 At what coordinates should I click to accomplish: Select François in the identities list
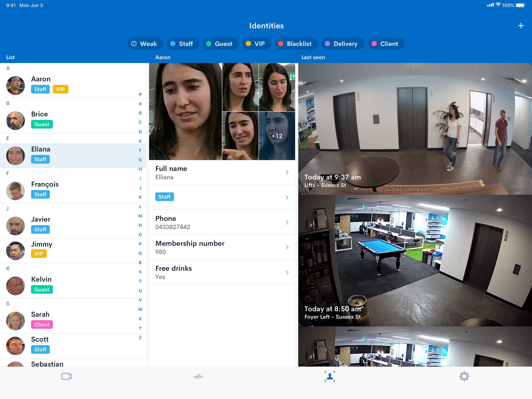coord(73,191)
